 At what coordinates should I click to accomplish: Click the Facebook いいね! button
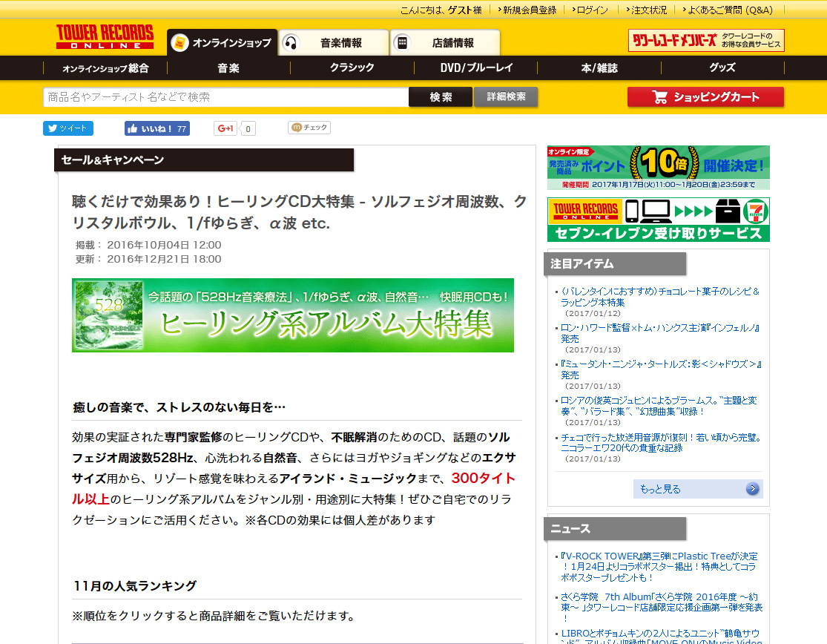(x=156, y=128)
